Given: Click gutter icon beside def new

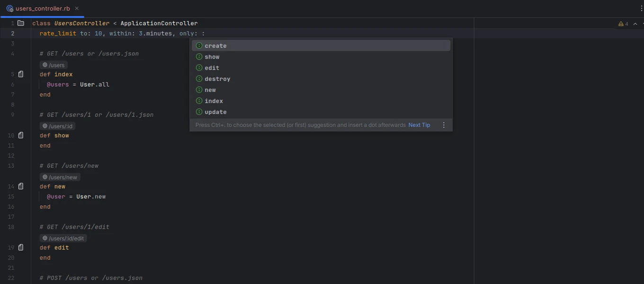Looking at the screenshot, I should (21, 186).
